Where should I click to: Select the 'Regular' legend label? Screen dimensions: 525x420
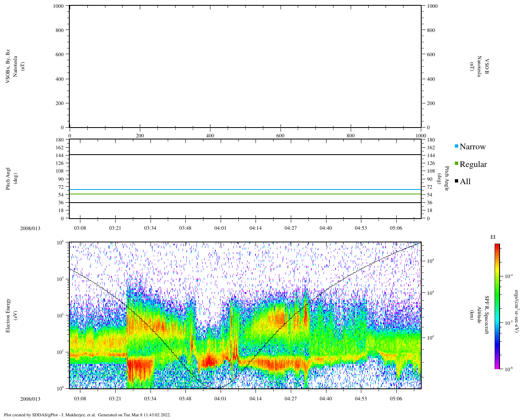pos(473,164)
